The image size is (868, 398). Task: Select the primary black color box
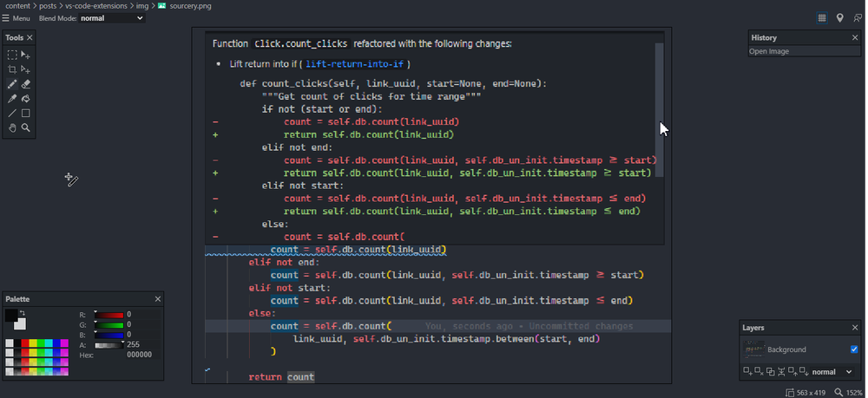point(11,315)
